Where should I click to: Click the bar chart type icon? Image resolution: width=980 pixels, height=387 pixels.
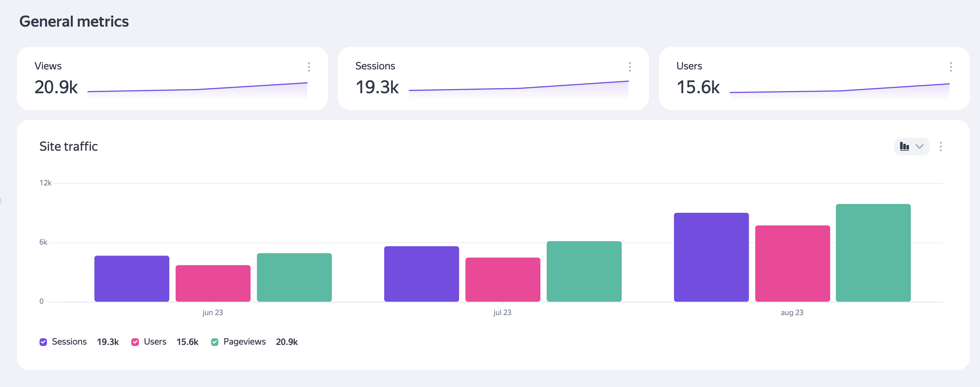pos(904,147)
